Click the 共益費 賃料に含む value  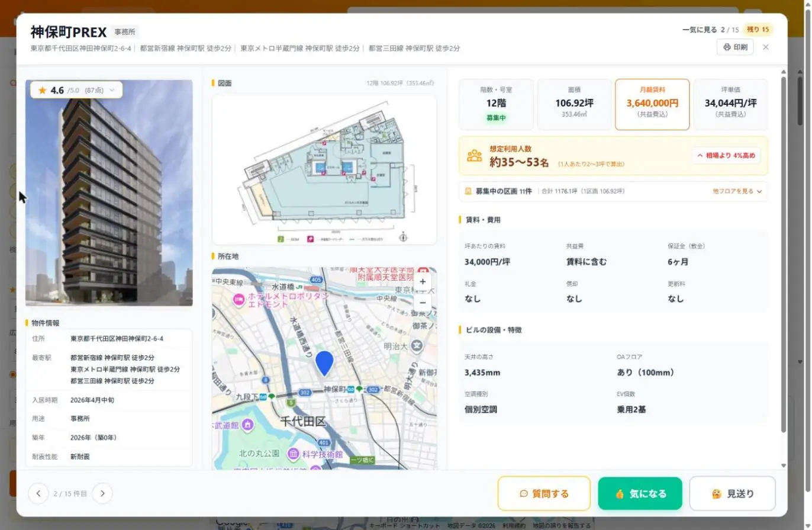(586, 262)
